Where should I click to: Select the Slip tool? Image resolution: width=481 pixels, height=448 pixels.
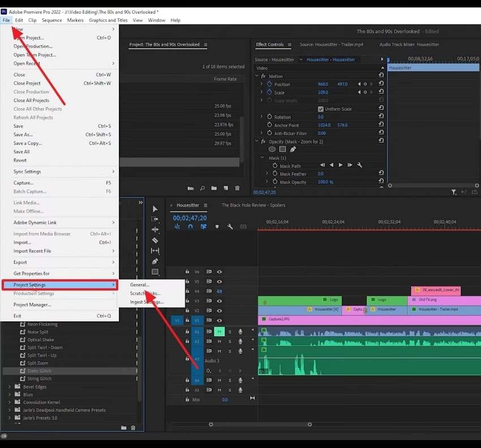click(x=155, y=251)
